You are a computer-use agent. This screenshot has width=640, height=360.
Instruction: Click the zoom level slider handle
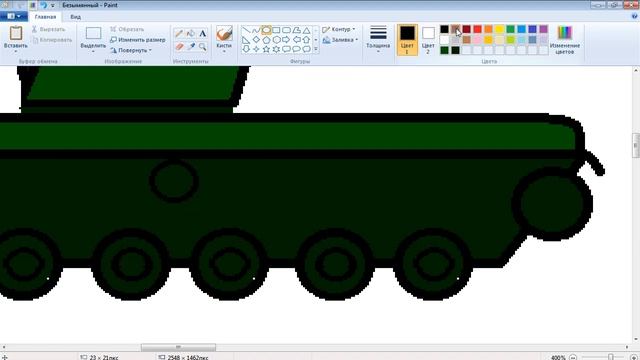[611, 357]
